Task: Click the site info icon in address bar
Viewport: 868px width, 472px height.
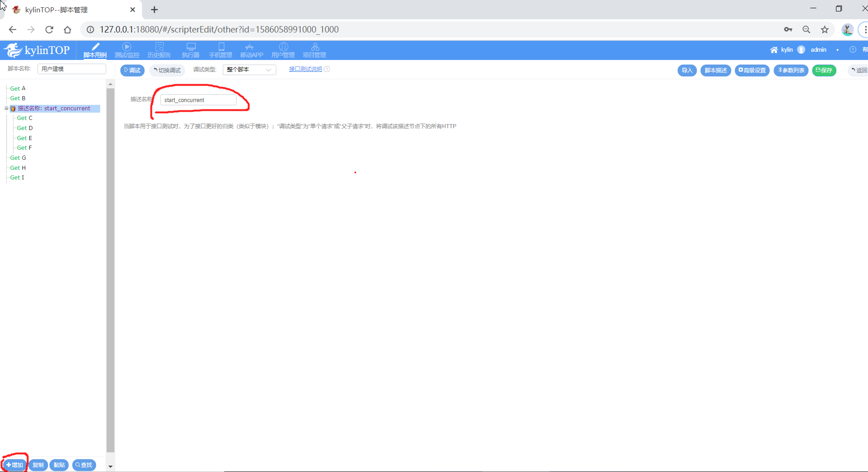Action: point(91,29)
